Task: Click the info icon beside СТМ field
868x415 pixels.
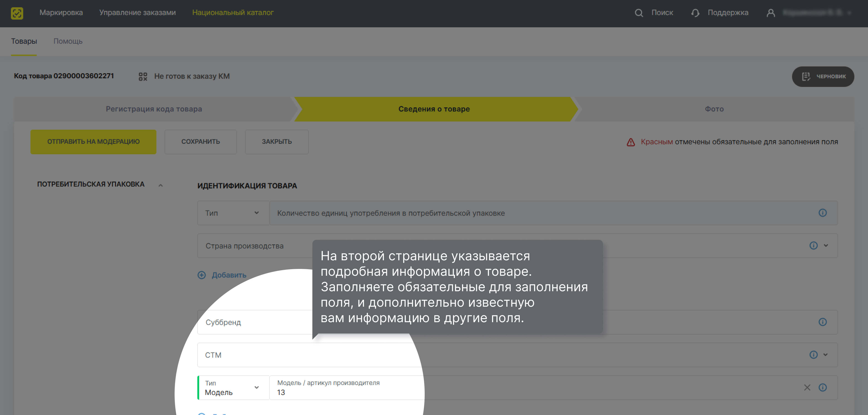Action: pos(813,355)
